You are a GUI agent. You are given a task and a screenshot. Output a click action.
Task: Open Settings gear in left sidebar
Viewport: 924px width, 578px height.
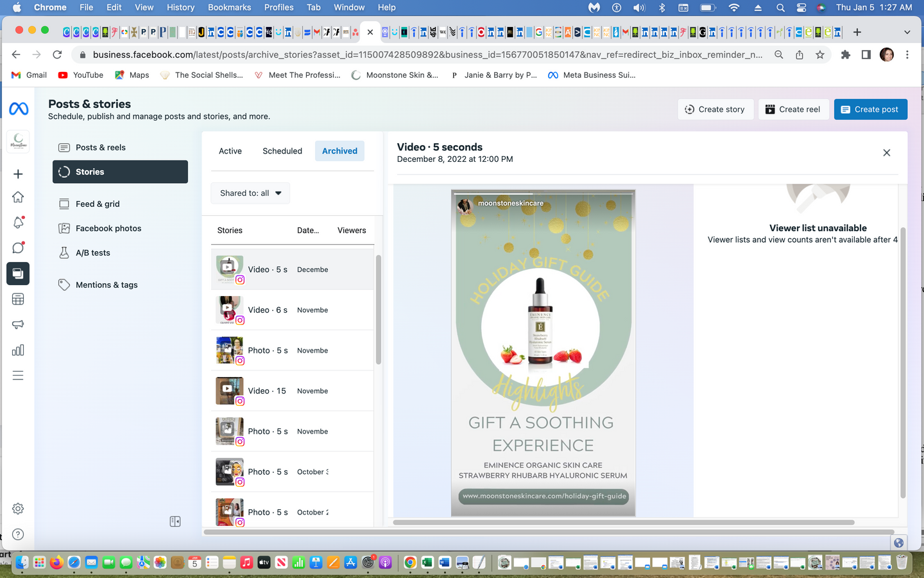pos(18,509)
